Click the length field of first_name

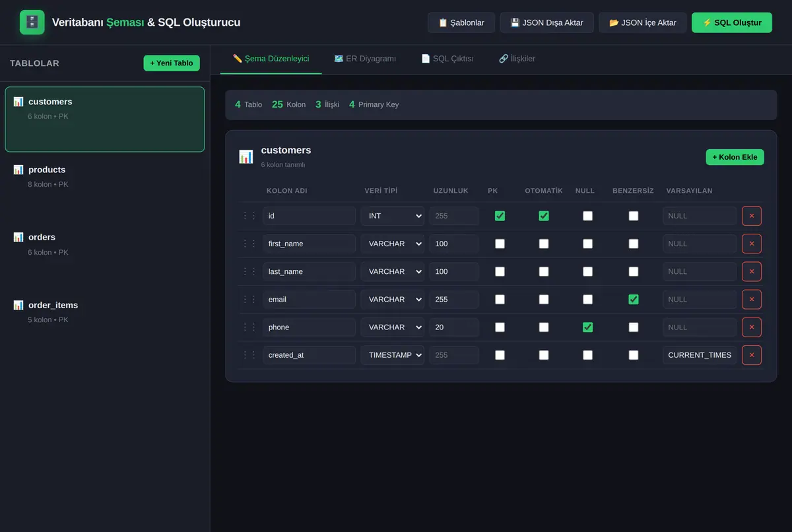point(454,244)
